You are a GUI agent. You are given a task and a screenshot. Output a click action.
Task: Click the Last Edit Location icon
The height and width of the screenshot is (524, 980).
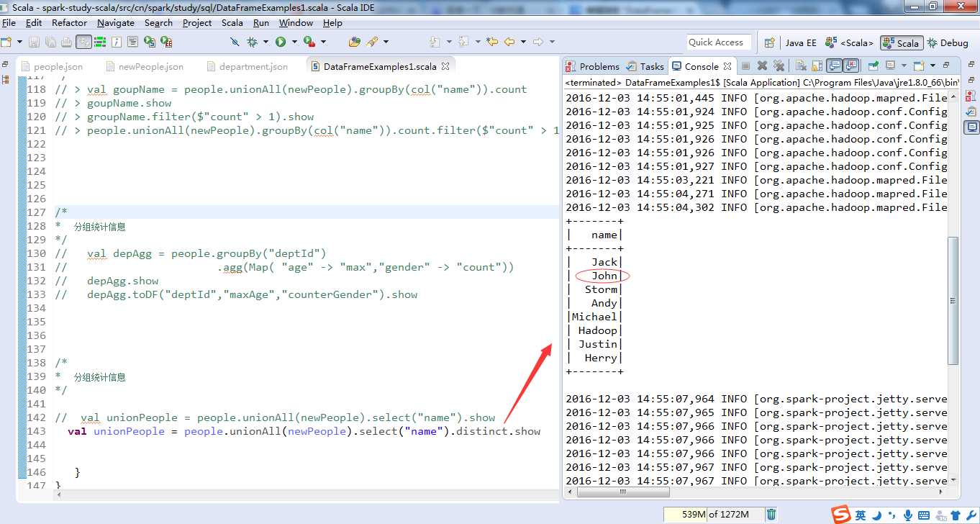(x=491, y=42)
